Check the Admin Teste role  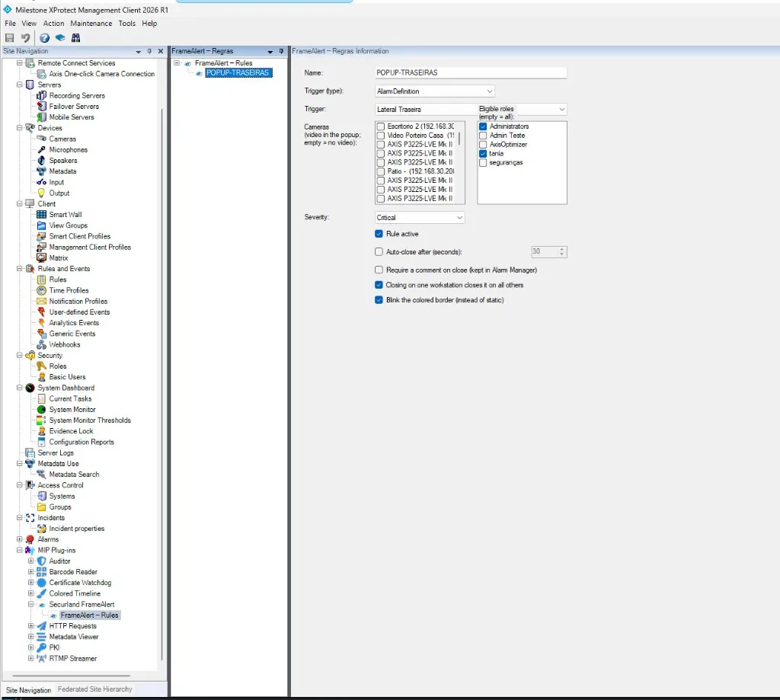pos(483,136)
